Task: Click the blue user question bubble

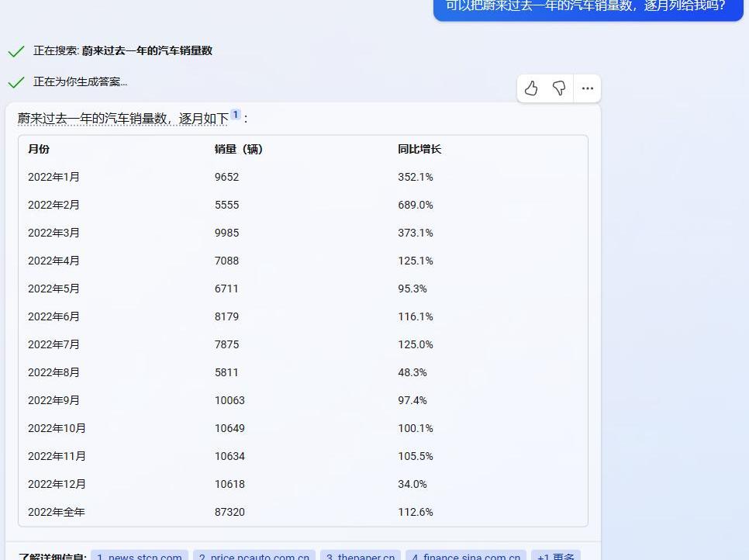Action: (588, 9)
